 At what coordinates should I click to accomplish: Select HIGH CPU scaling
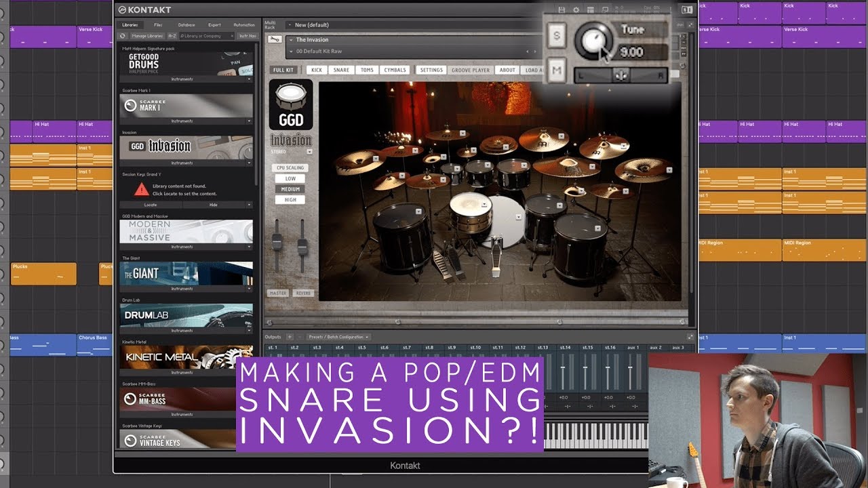290,200
